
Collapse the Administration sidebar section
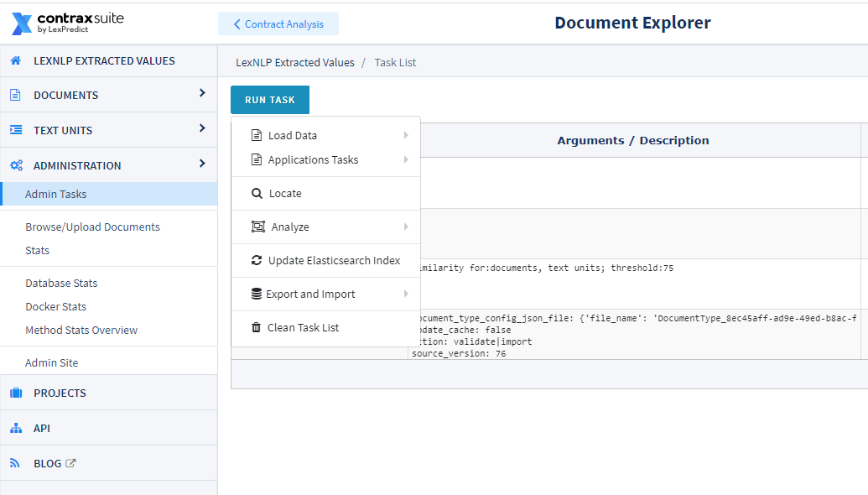click(202, 164)
